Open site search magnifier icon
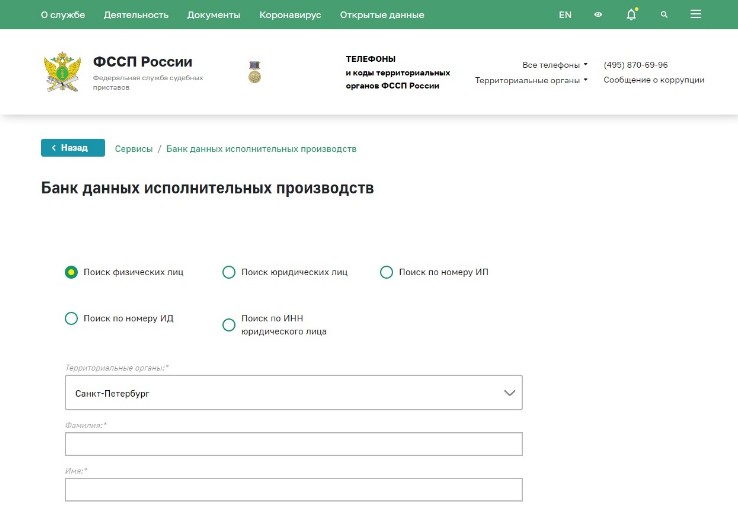 [x=664, y=15]
